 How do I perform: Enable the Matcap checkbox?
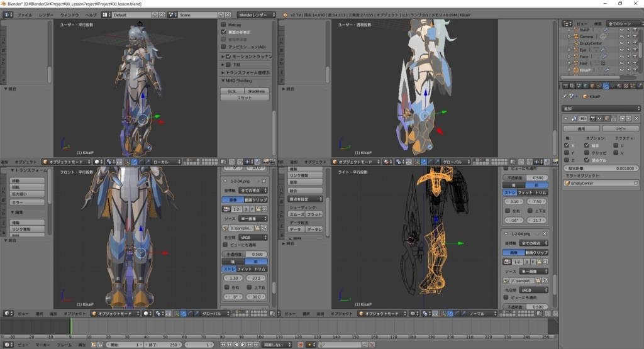[x=223, y=25]
